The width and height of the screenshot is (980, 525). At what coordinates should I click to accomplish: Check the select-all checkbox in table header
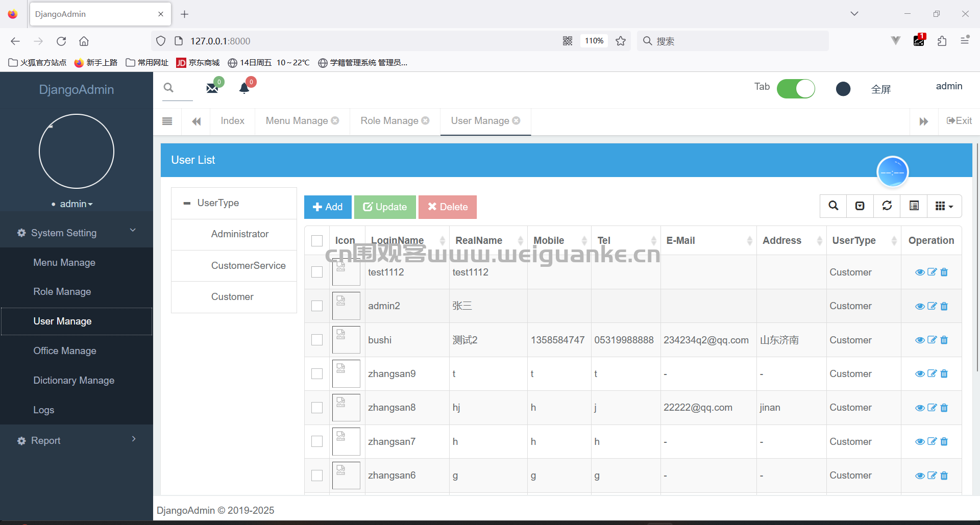click(317, 241)
